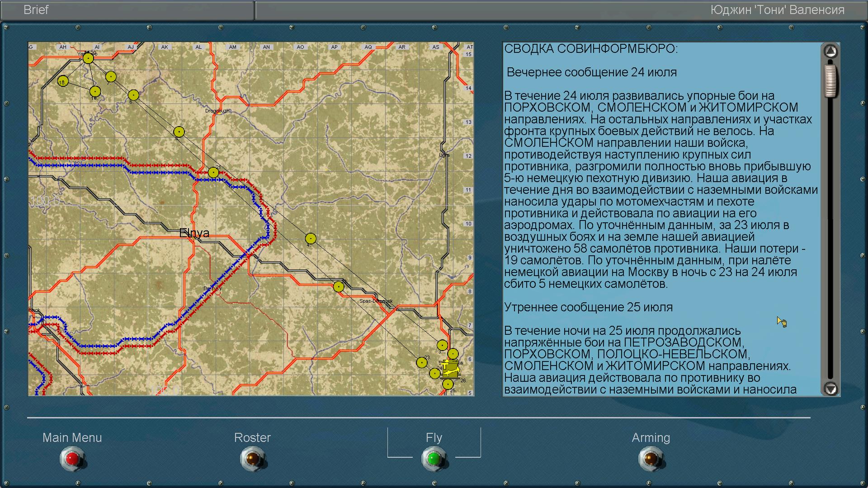The image size is (868, 488).
Task: Click the briefing scroll up arrow
Action: click(x=830, y=52)
